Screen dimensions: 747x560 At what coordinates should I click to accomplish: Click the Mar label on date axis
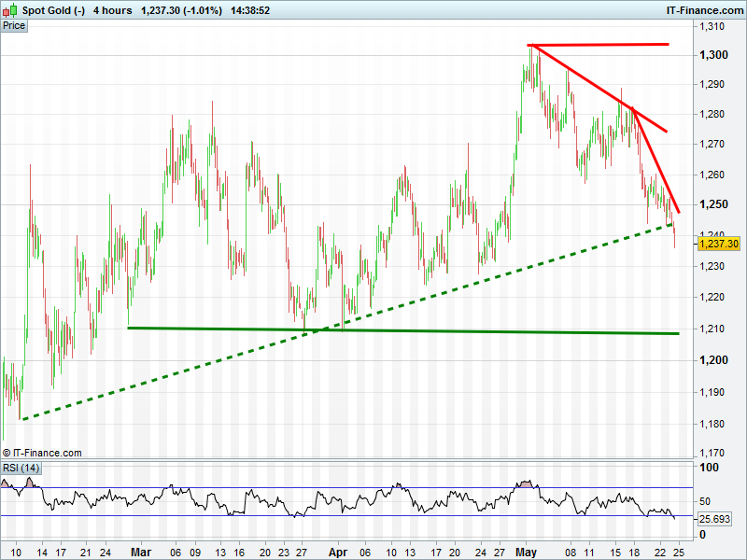(x=141, y=553)
